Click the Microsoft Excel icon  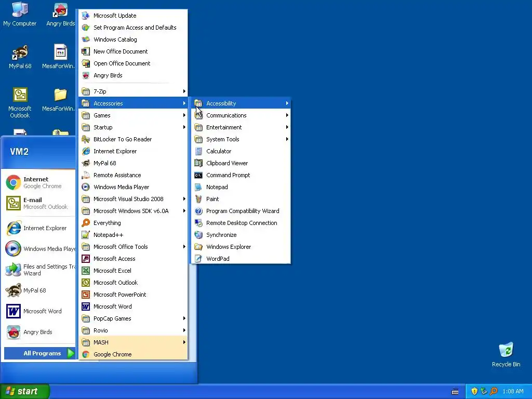(86, 271)
